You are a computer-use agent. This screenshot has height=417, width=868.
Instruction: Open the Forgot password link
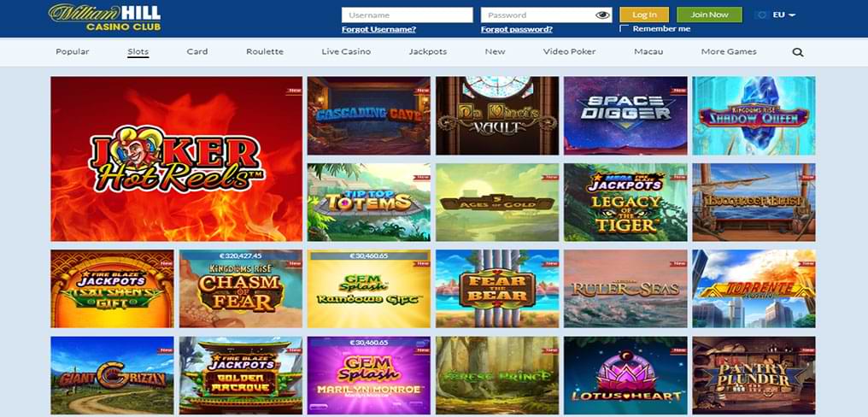point(517,29)
